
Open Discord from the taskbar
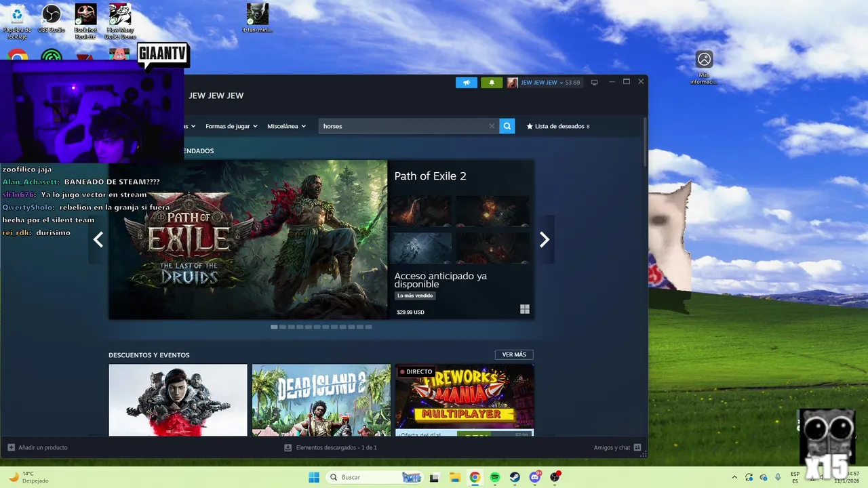[535, 477]
